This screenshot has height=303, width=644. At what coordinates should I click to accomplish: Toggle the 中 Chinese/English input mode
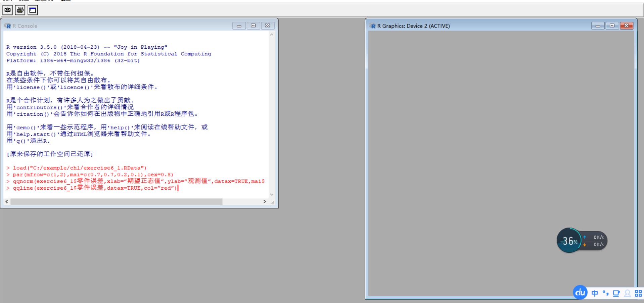pyautogui.click(x=595, y=294)
